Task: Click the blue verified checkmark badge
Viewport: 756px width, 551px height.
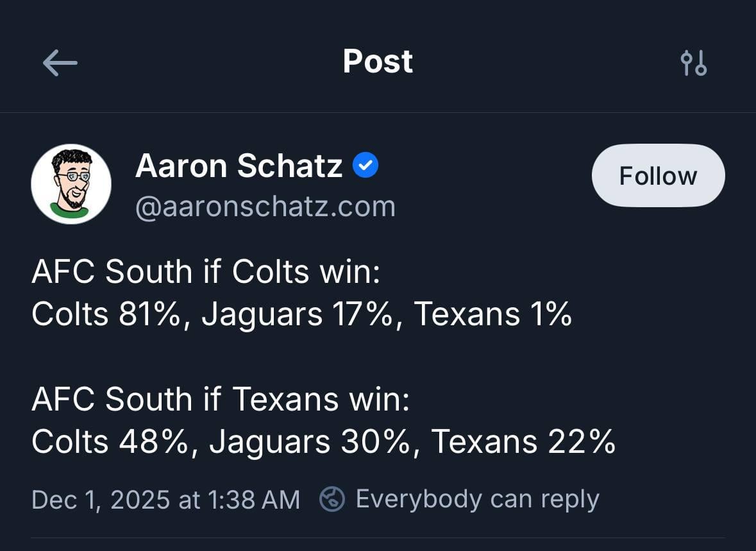Action: coord(365,166)
